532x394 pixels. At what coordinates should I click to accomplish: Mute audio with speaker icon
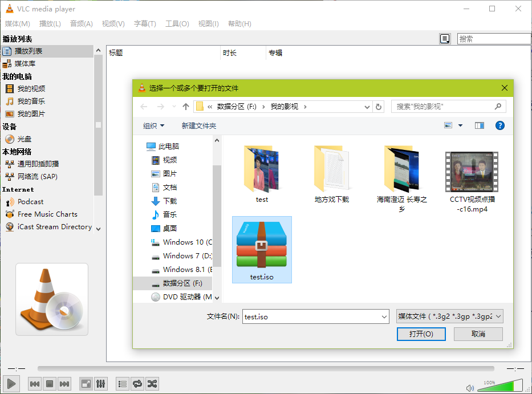pos(470,388)
